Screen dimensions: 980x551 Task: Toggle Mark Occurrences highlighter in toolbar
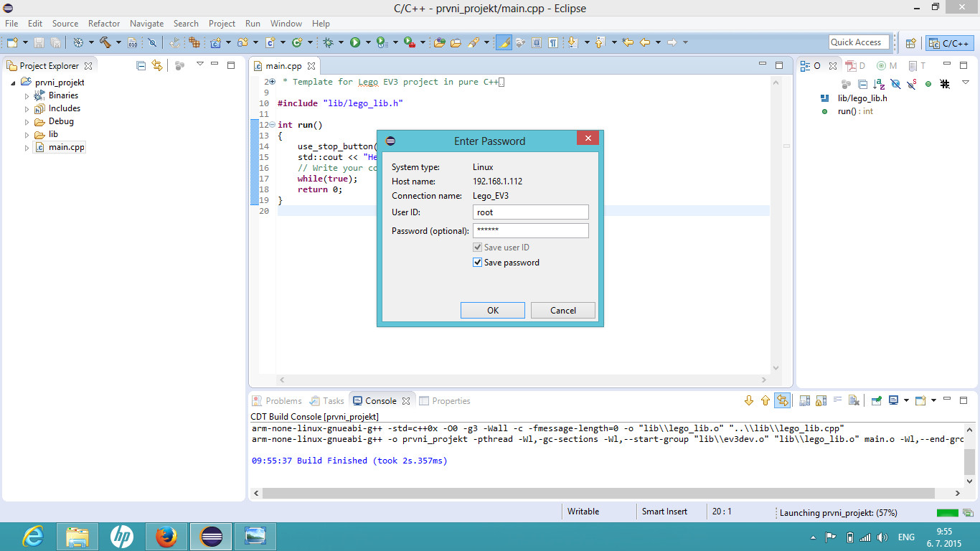pos(504,43)
